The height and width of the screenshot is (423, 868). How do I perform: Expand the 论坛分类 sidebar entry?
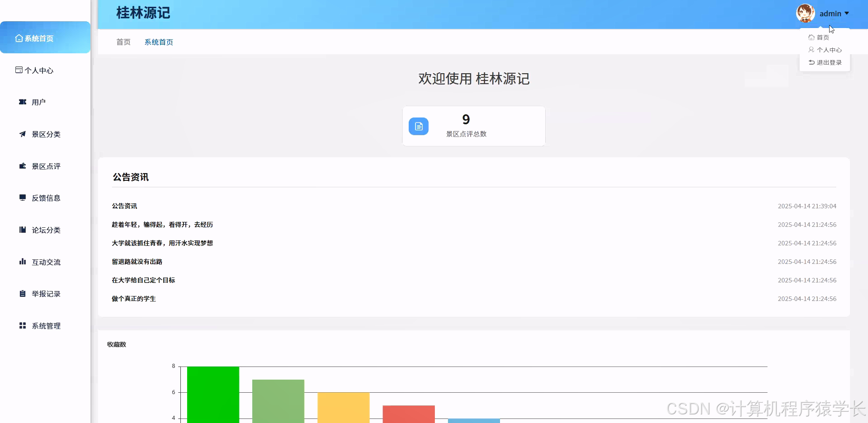tap(45, 230)
